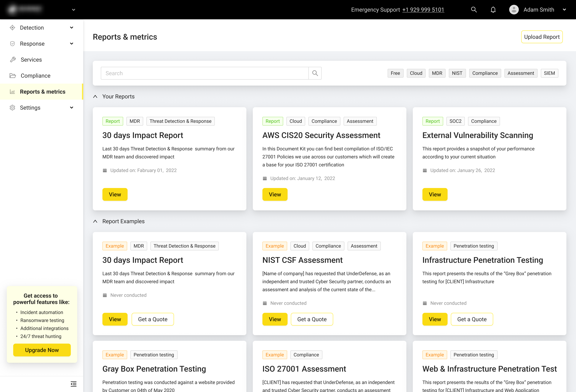Click Upgrade Now button

(x=42, y=350)
